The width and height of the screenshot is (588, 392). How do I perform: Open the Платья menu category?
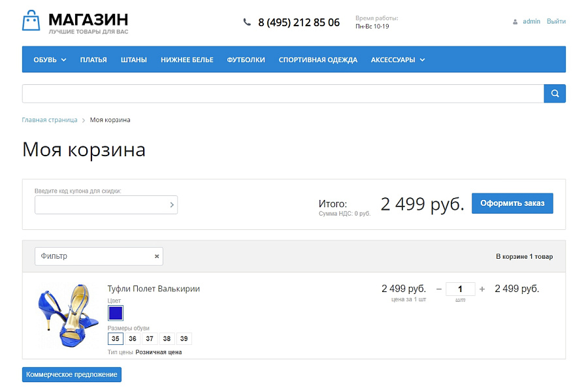(x=93, y=59)
